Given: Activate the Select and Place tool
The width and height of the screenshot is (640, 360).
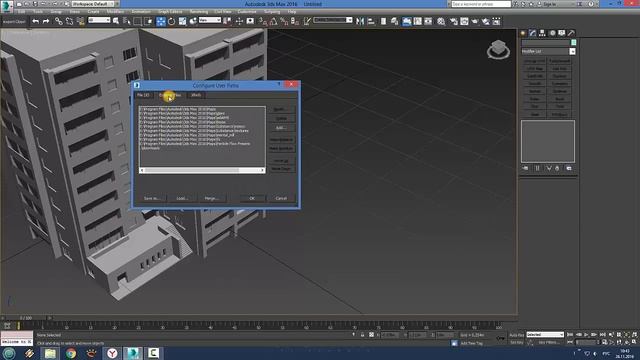Looking at the screenshot, I should pos(193,21).
